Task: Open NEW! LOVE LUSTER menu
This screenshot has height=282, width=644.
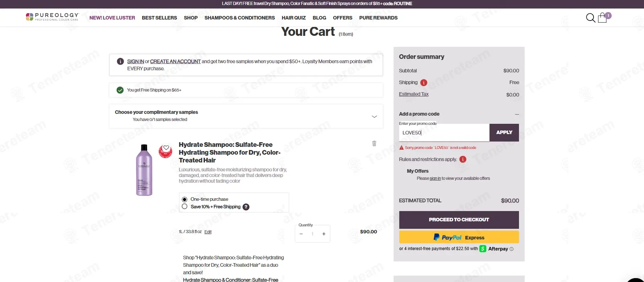Action: (x=112, y=18)
